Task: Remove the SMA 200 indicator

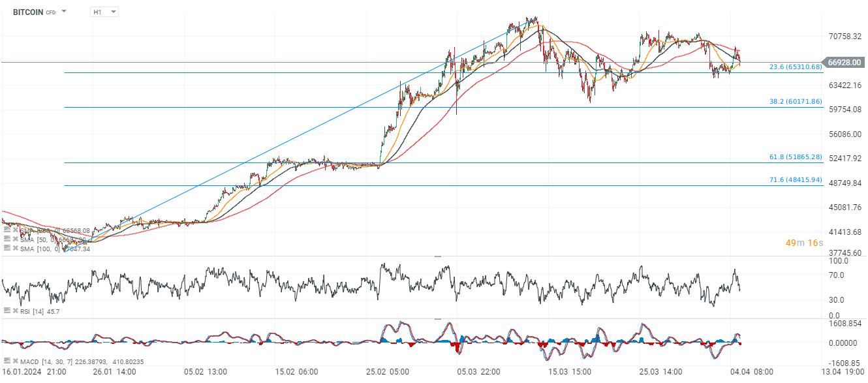Action: [14, 230]
